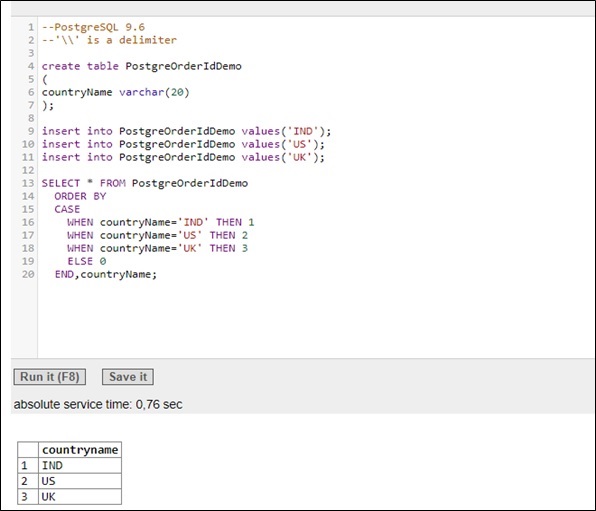The image size is (596, 511).
Task: Click line number 20 in the gutter
Action: pyautogui.click(x=28, y=274)
